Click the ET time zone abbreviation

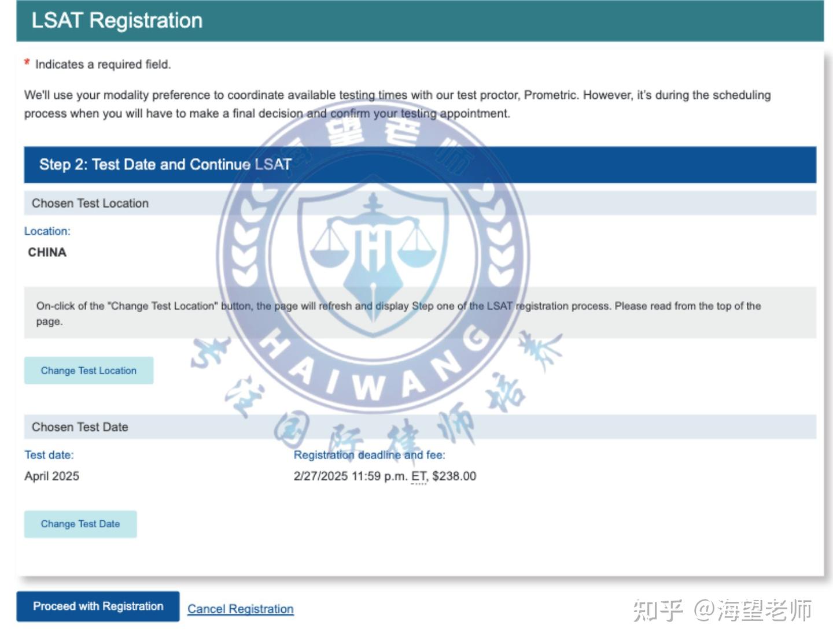pyautogui.click(x=419, y=476)
